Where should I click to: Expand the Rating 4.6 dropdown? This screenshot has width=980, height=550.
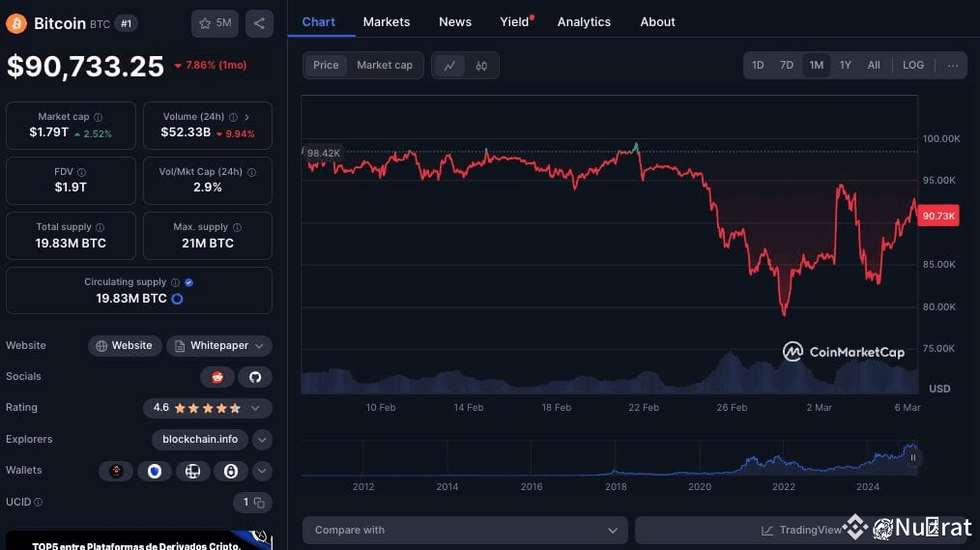point(207,408)
